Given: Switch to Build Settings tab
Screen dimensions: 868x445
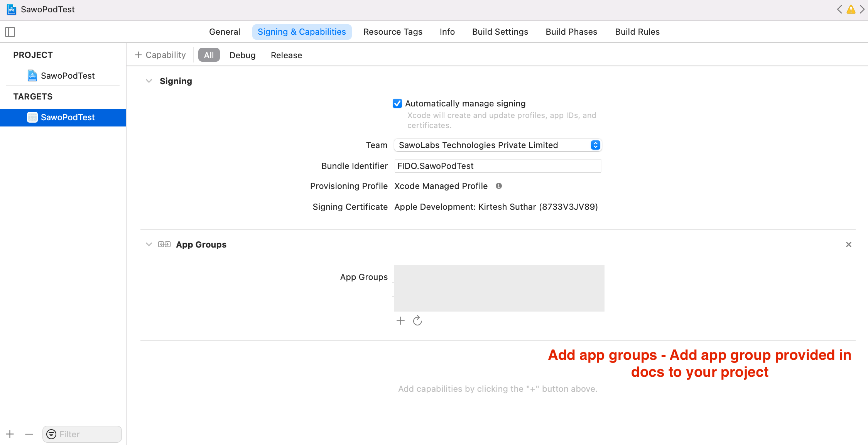Looking at the screenshot, I should [x=500, y=32].
